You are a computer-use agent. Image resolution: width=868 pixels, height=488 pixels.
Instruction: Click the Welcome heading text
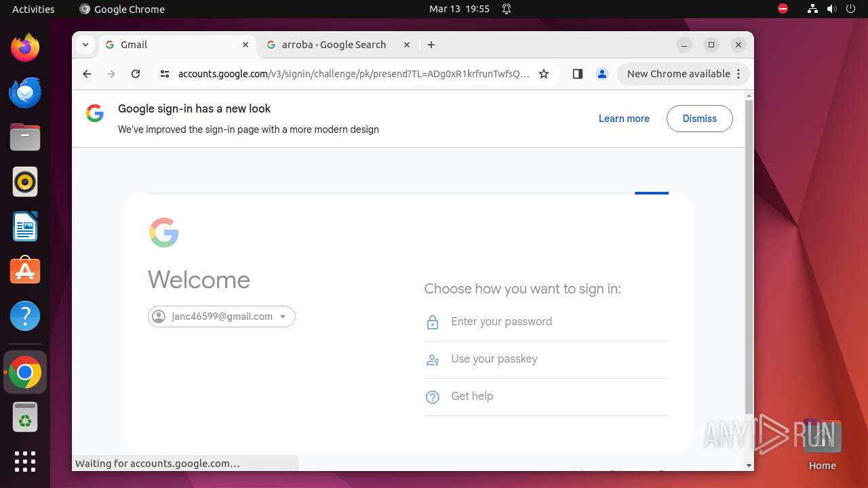point(199,280)
